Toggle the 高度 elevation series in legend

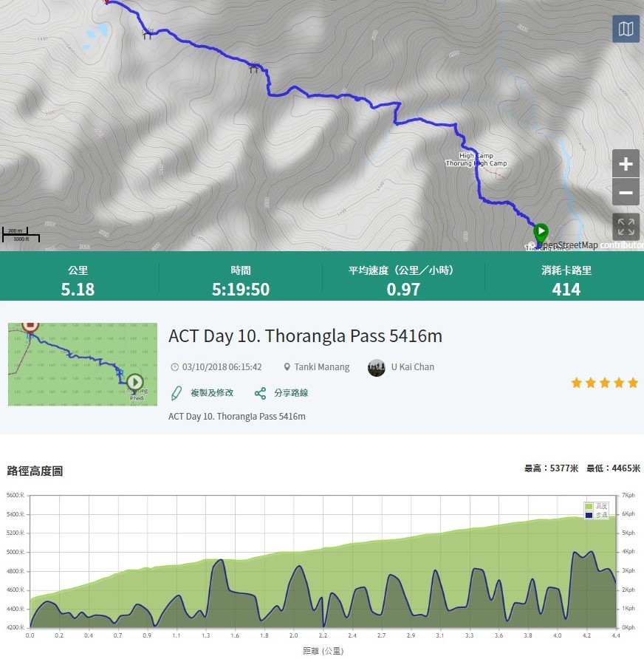pos(602,506)
